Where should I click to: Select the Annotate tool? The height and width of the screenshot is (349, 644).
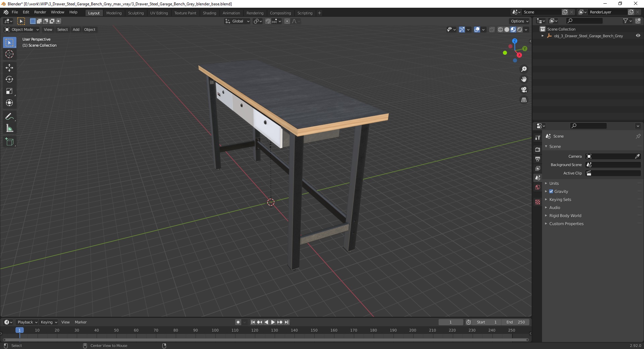(x=9, y=117)
